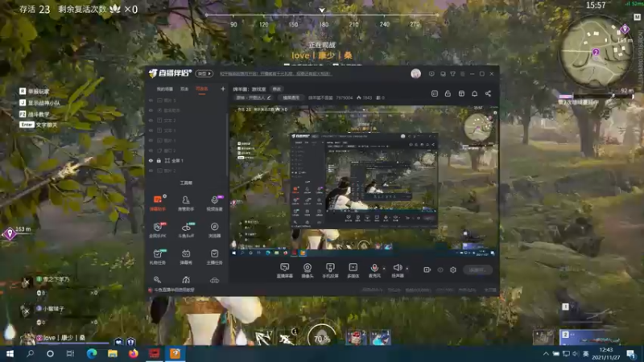Click the share icon above the preview
The image size is (644, 362).
(488, 93)
